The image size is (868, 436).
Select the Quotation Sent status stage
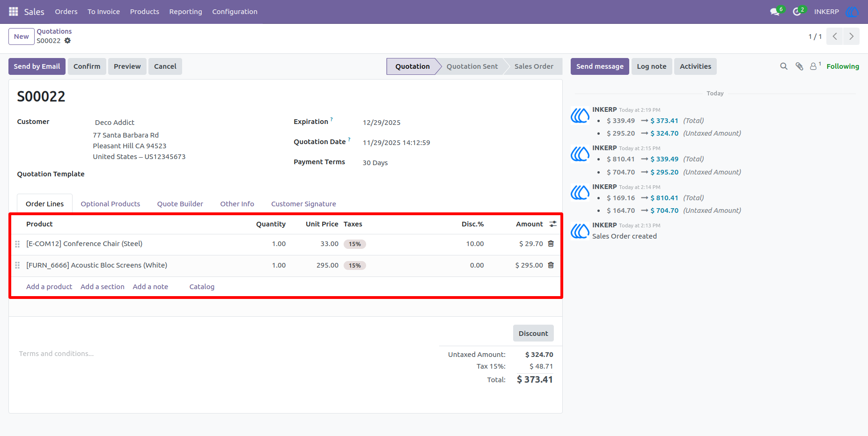[x=472, y=66]
